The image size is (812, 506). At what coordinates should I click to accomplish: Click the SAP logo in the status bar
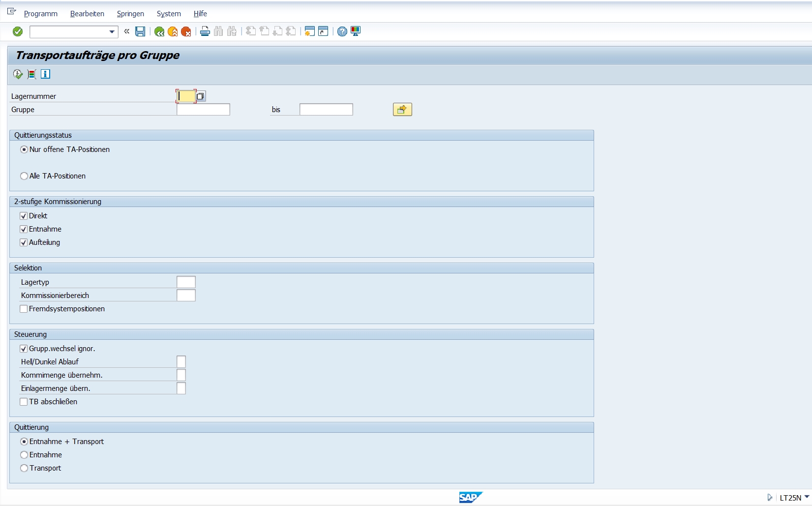tap(471, 498)
